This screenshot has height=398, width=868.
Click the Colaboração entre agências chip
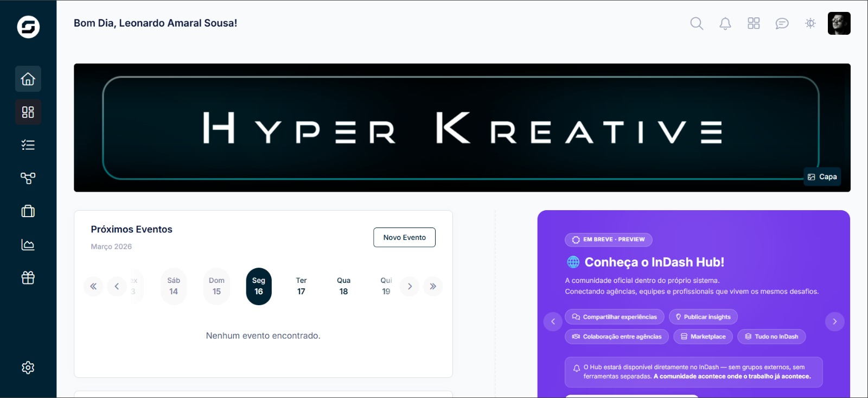pos(617,337)
